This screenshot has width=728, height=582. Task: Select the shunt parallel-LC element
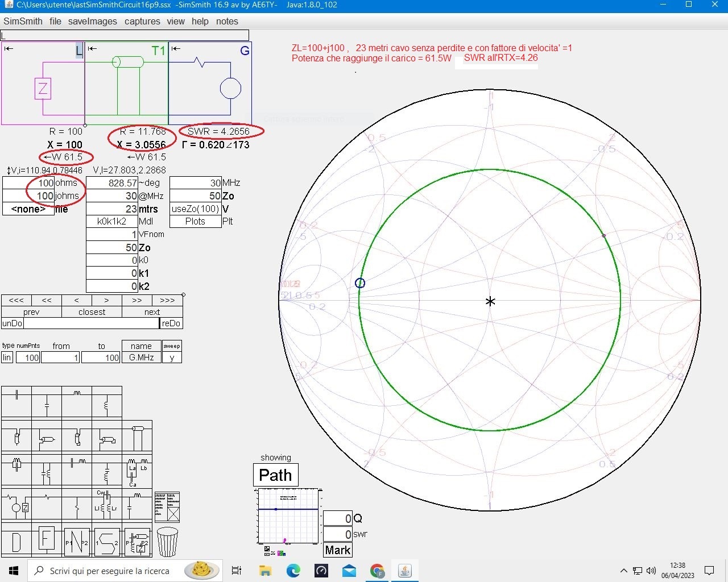click(47, 470)
